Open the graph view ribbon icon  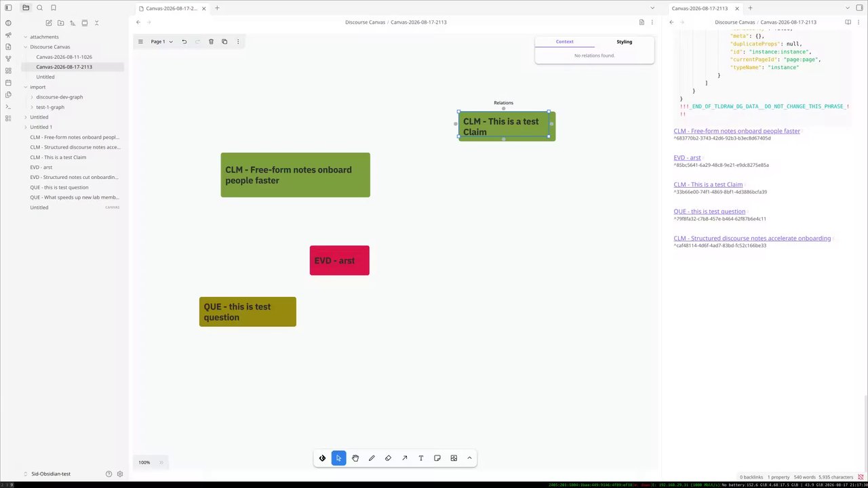(x=8, y=59)
